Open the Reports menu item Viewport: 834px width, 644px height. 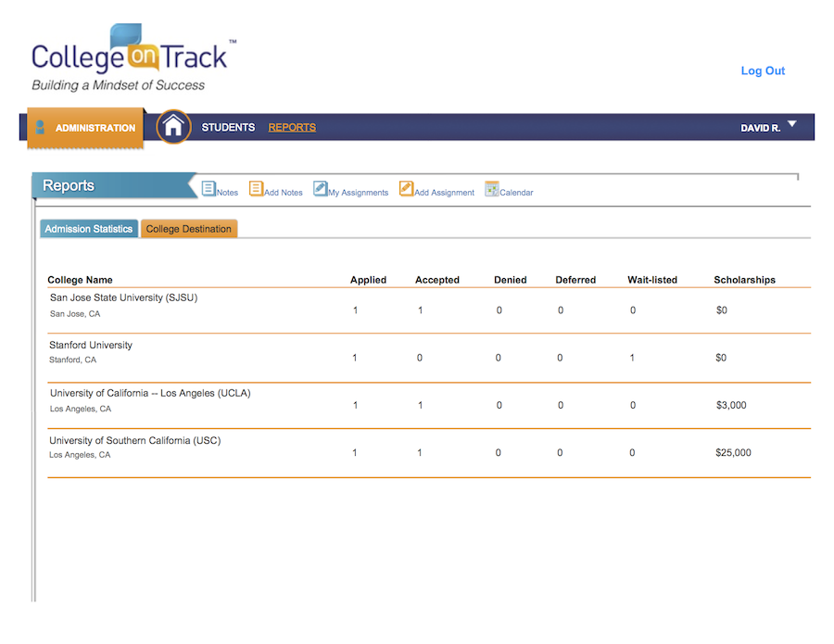coord(292,127)
